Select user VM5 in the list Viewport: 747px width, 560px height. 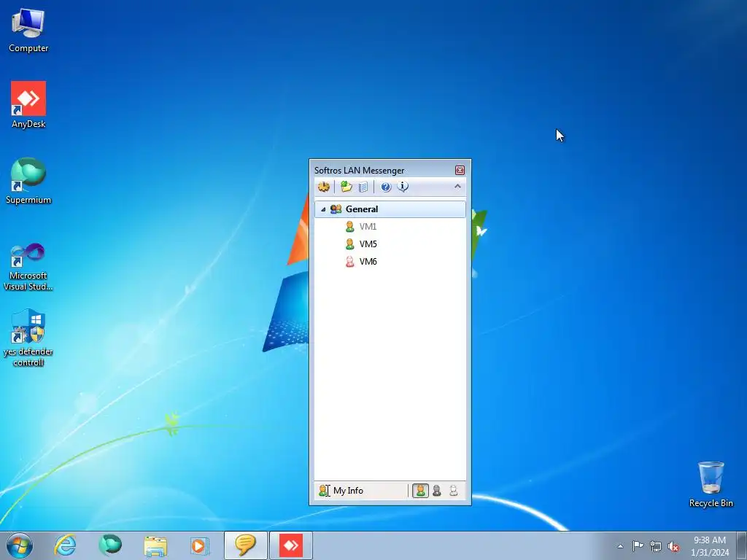tap(368, 244)
